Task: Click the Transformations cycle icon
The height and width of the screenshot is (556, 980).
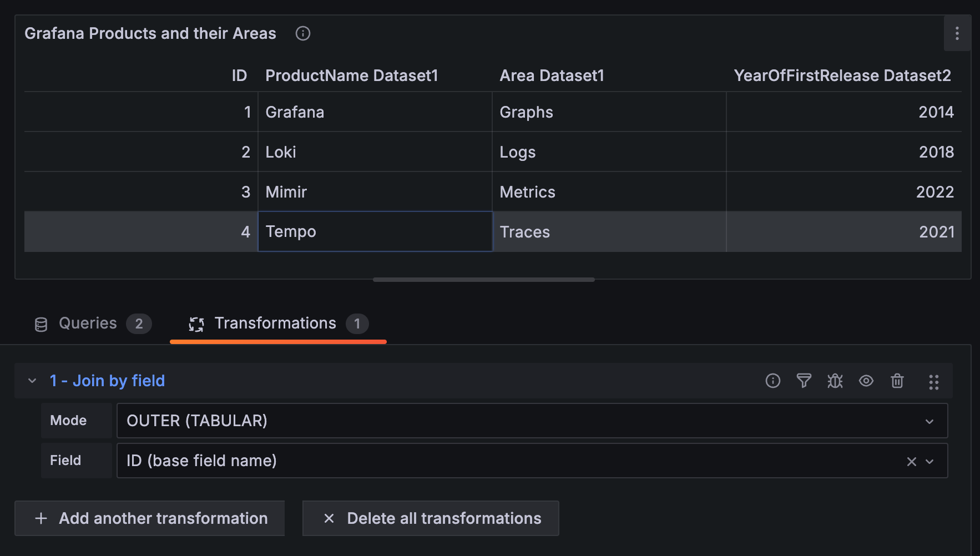Action: pos(195,324)
